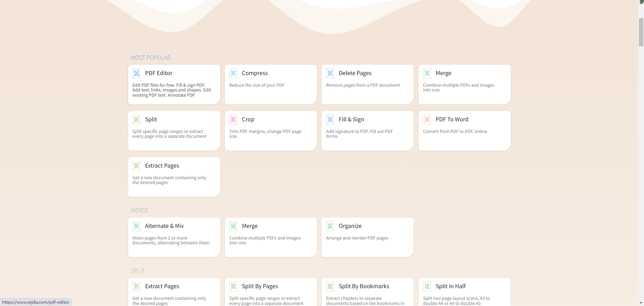Click the Compress tool icon
Image resolution: width=644 pixels, height=306 pixels.
coord(233,73)
